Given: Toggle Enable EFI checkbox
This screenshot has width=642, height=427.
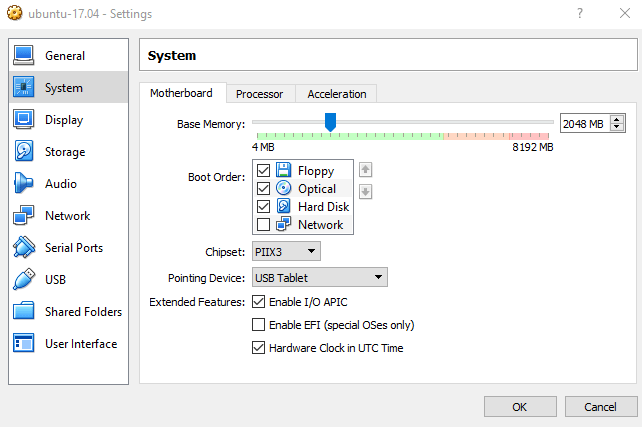Looking at the screenshot, I should [259, 325].
